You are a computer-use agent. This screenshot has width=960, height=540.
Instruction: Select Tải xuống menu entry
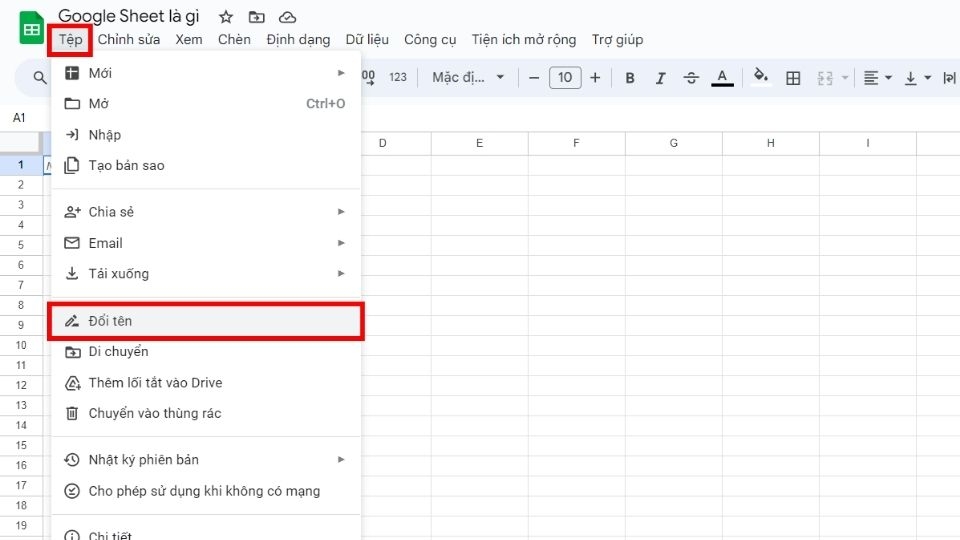coord(206,274)
